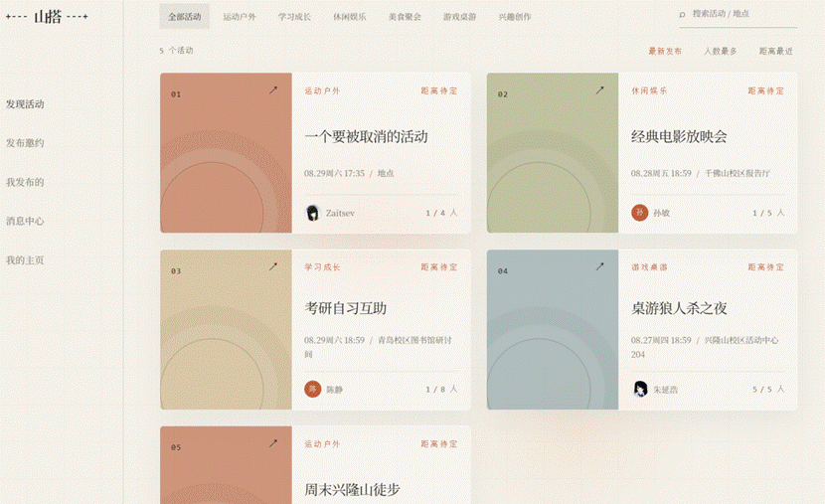Navigate to 我的主页

tap(25, 259)
